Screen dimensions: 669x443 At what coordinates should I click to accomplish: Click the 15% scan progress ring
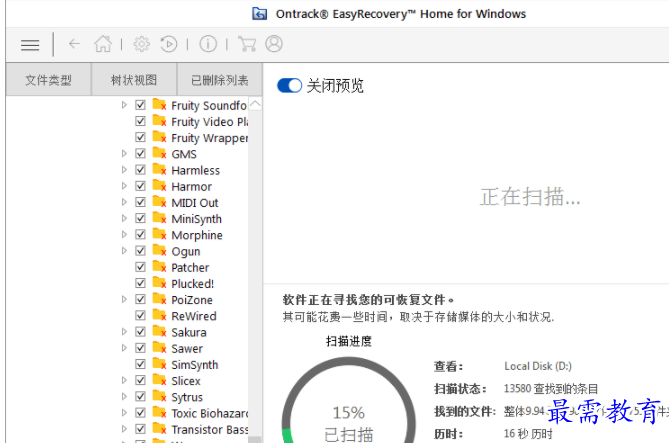[349, 400]
